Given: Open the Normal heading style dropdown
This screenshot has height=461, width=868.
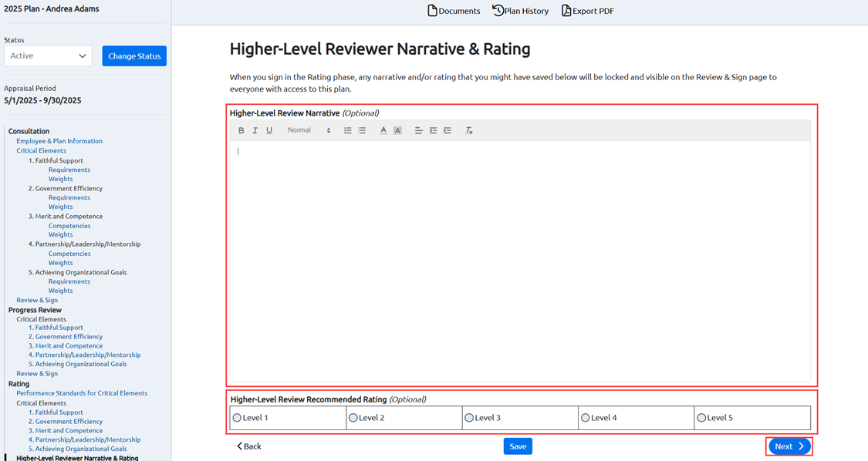Looking at the screenshot, I should click(x=309, y=130).
